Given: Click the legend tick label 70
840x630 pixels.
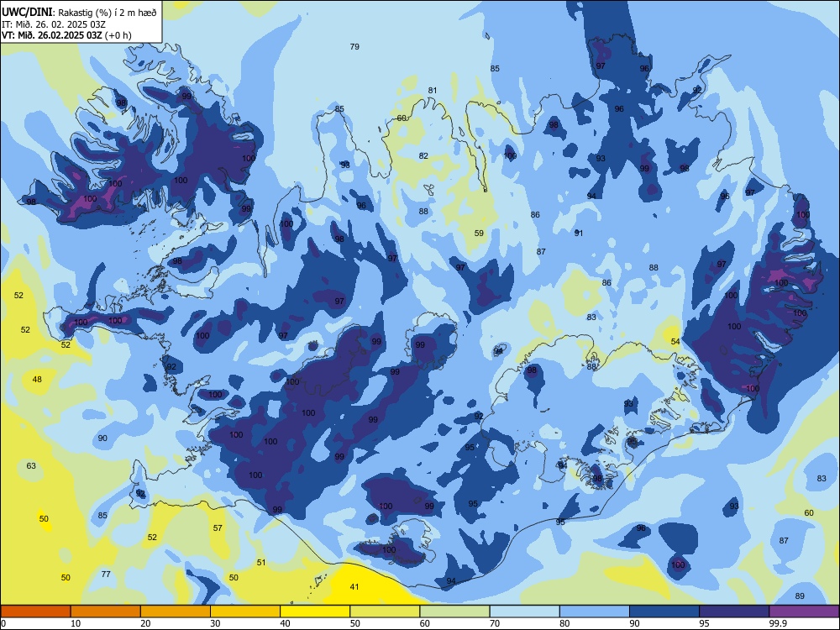Looking at the screenshot, I should click(x=495, y=623).
